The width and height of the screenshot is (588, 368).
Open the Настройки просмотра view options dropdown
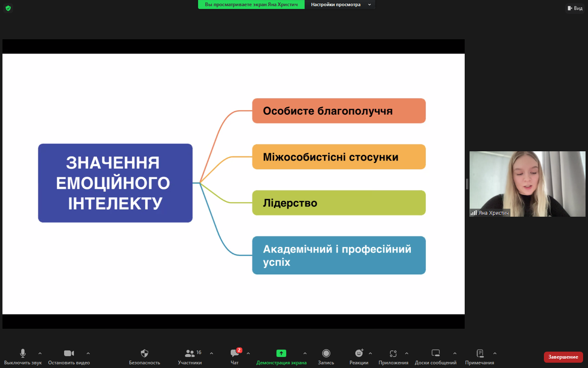pyautogui.click(x=340, y=4)
